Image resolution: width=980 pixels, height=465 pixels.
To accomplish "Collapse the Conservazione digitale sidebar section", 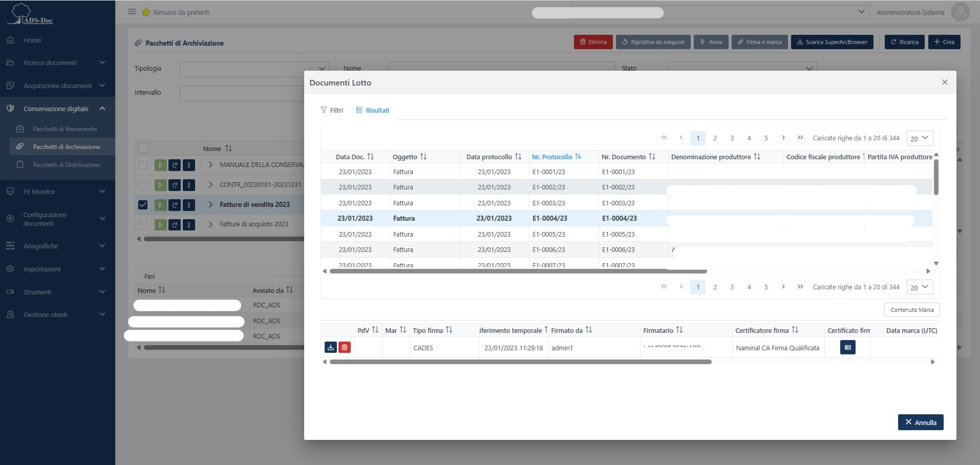I will 102,109.
